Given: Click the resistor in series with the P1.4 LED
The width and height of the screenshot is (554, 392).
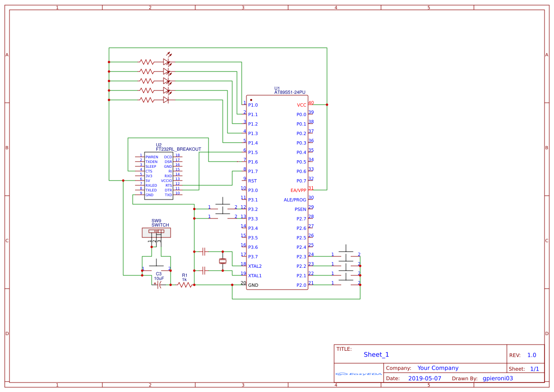Looking at the screenshot, I should click(146, 100).
